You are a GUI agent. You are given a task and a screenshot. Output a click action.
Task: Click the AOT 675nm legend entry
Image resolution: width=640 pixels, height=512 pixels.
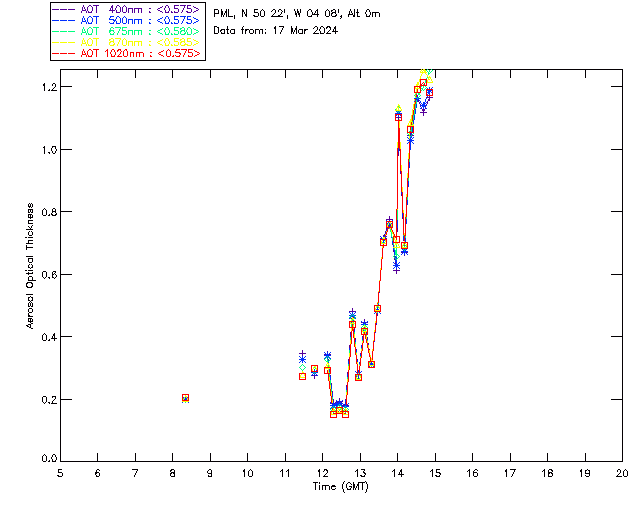click(x=126, y=31)
